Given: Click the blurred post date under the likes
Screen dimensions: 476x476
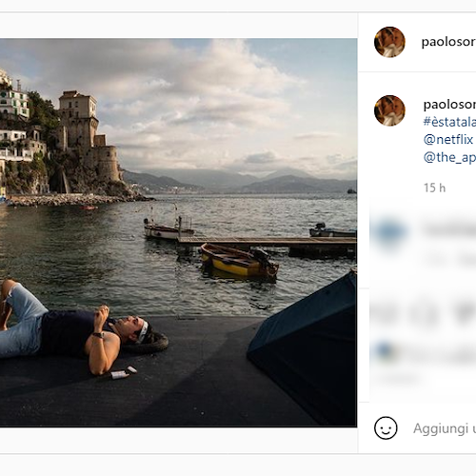Looking at the screenshot, I should click(x=397, y=378).
